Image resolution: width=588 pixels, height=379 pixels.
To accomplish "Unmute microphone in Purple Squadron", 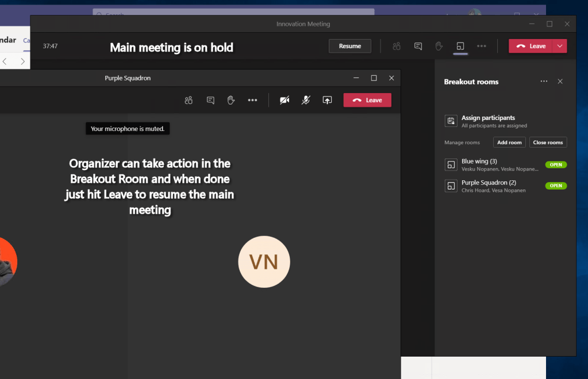I will (x=306, y=100).
